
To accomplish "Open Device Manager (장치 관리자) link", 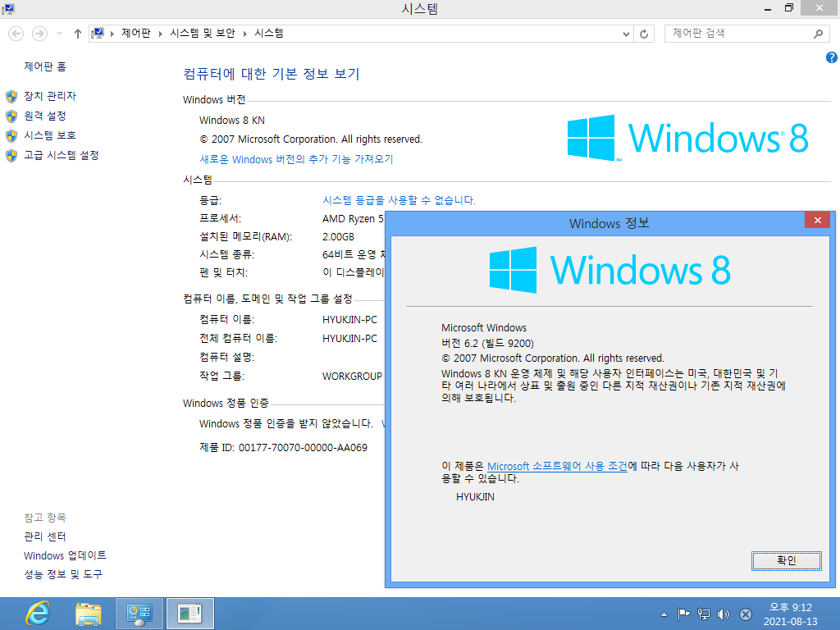I will [50, 96].
